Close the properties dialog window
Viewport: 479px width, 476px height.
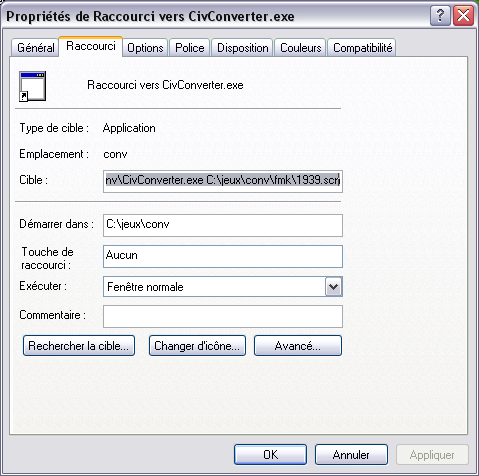point(463,15)
